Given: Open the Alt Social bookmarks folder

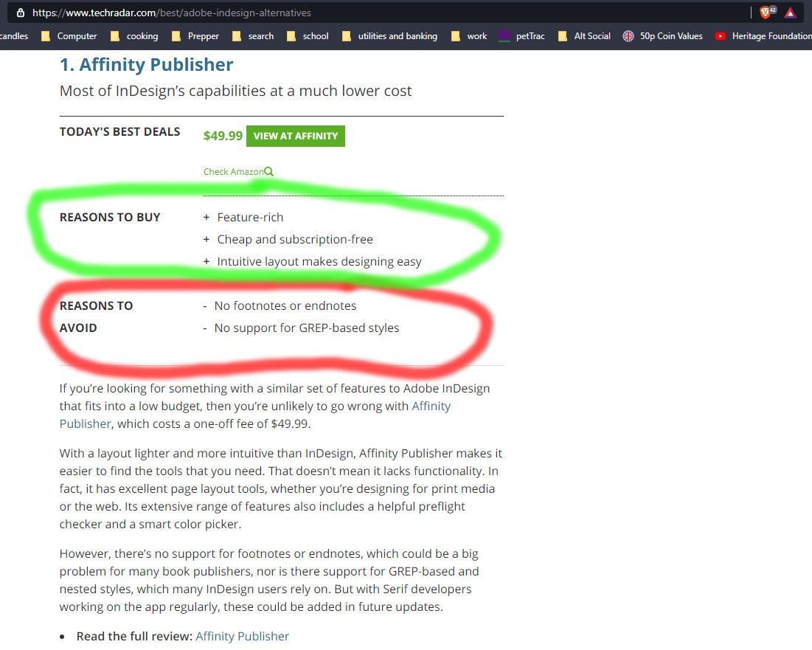Looking at the screenshot, I should pyautogui.click(x=584, y=35).
